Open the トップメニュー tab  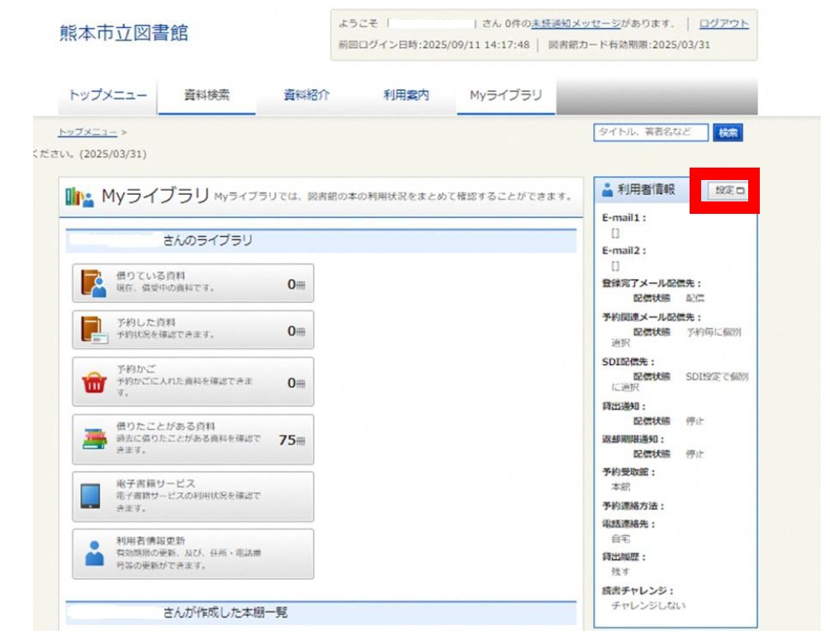(x=108, y=96)
